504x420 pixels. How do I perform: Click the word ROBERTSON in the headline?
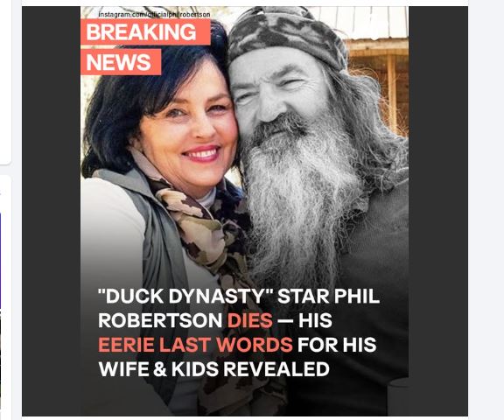(x=160, y=320)
